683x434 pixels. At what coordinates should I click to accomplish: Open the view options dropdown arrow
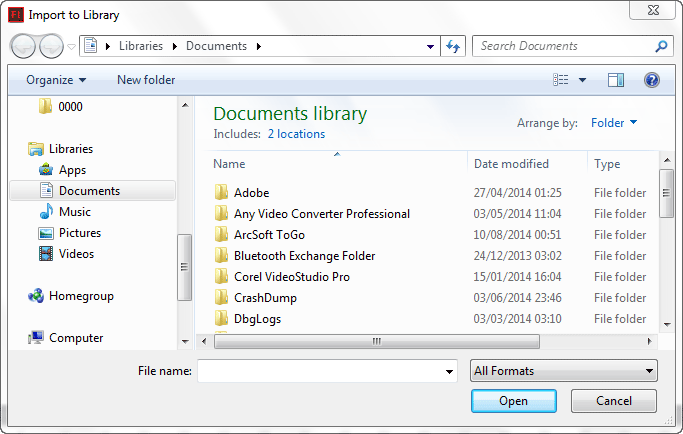click(582, 80)
